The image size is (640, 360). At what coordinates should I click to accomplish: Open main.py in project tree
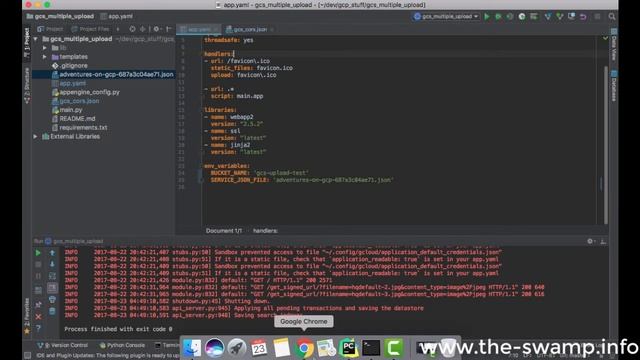click(x=67, y=110)
